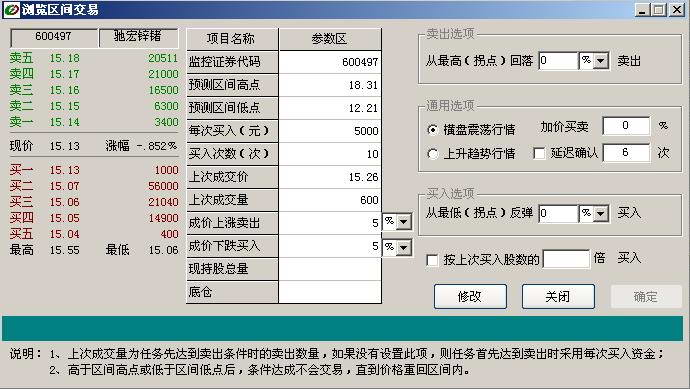Image resolution: width=690 pixels, height=391 pixels.
Task: Click the empty 底仓 value cell
Action: [x=330, y=292]
